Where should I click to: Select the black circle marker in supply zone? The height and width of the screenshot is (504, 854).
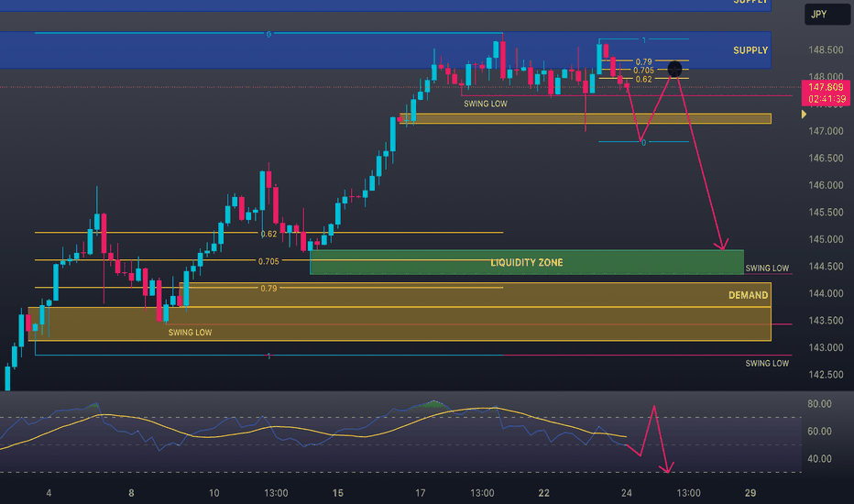click(674, 70)
